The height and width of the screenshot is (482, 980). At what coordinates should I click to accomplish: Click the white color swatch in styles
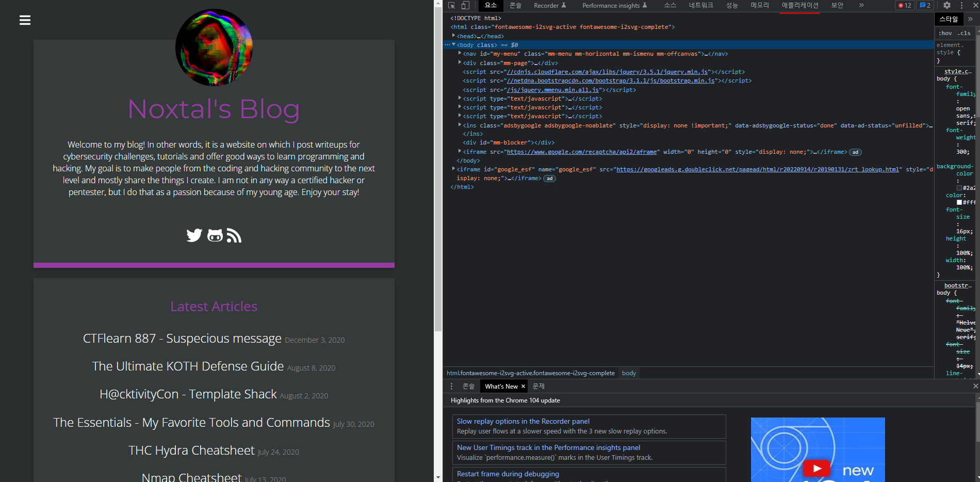[959, 202]
